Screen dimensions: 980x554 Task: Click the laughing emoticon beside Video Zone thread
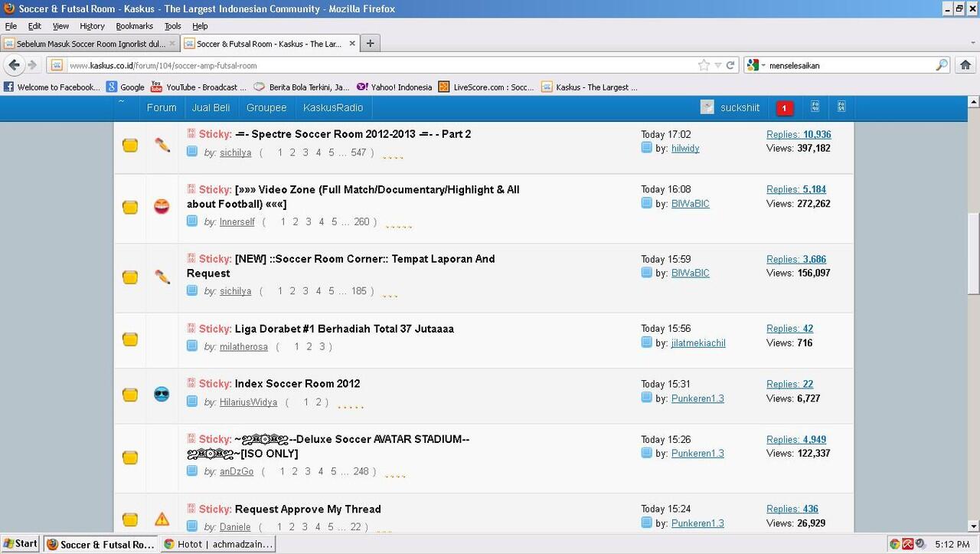click(162, 206)
